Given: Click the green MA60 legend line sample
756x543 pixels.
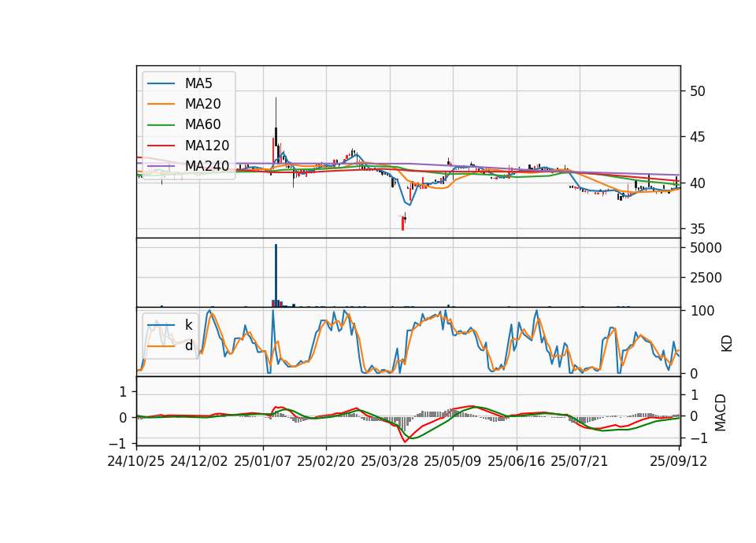Looking at the screenshot, I should 161,125.
